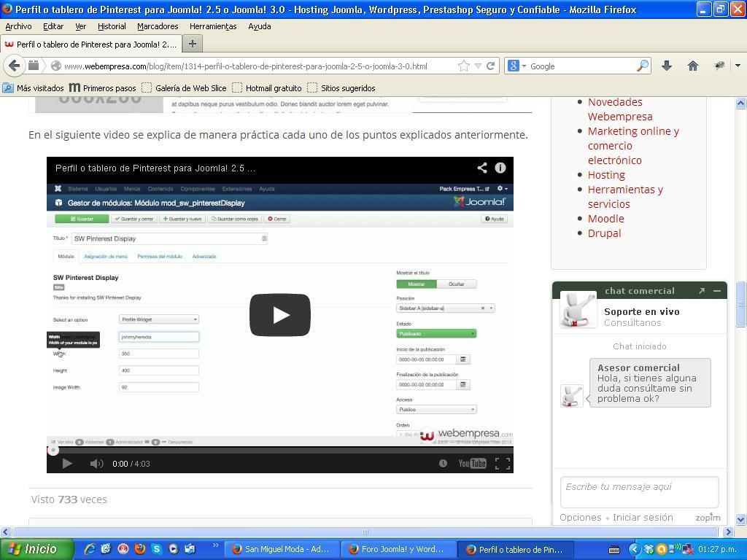Bookmark this page with the star icon
Image resolution: width=747 pixels, height=560 pixels.
click(x=463, y=66)
